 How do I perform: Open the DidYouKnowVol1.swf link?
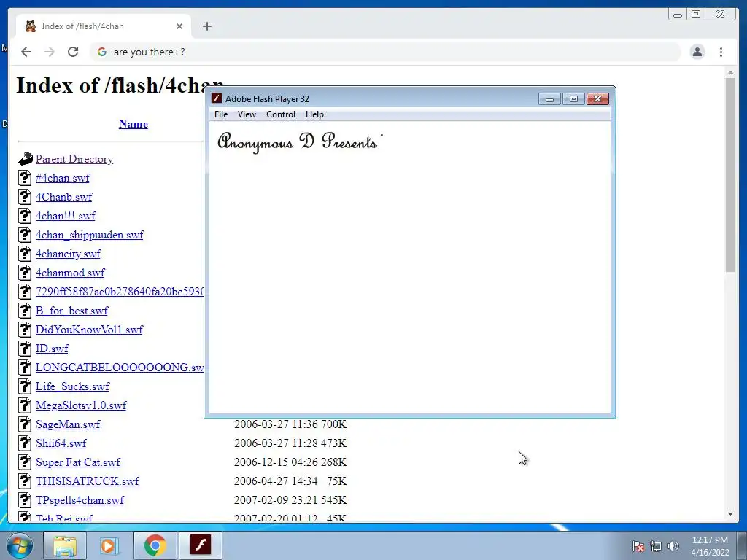pos(89,330)
